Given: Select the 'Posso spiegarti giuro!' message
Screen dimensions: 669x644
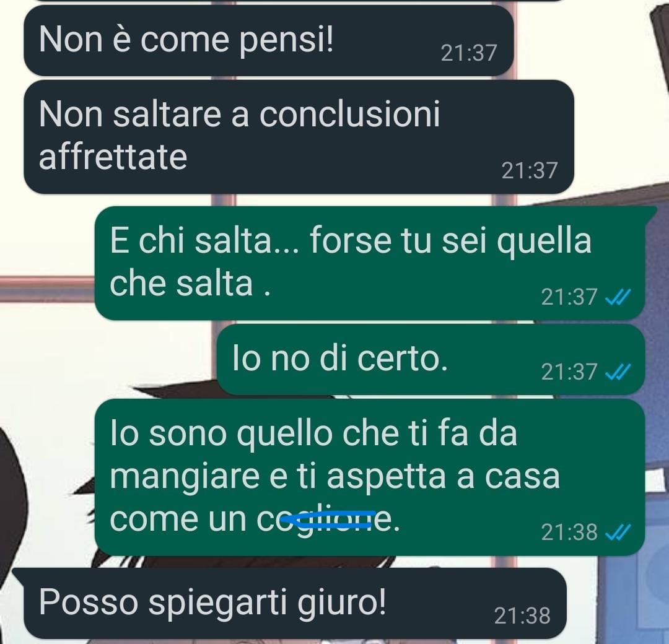Looking at the screenshot, I should pos(295,603).
